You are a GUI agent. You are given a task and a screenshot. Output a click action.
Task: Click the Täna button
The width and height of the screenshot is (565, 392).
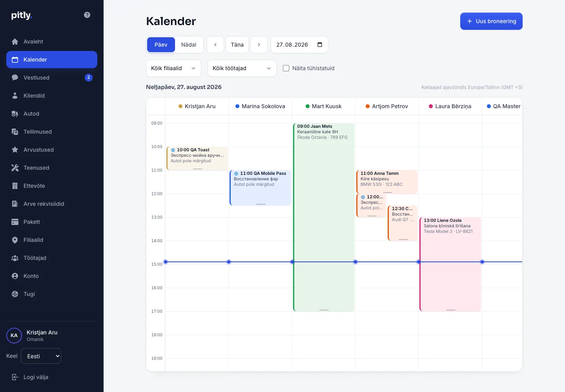tap(237, 45)
